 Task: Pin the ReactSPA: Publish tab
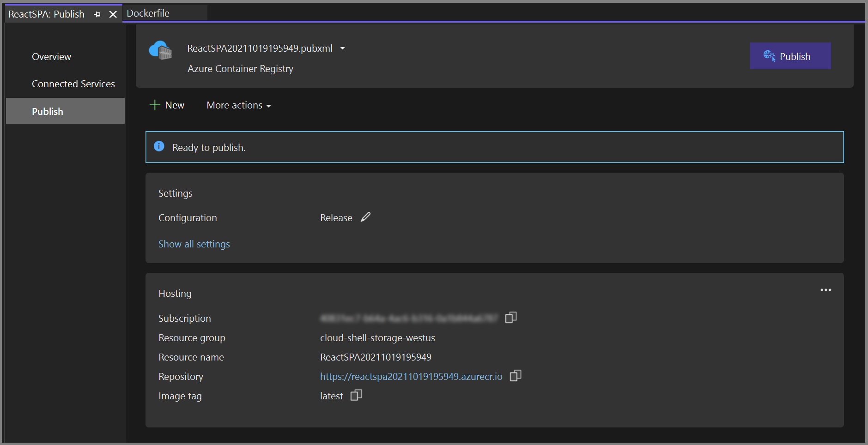[x=97, y=15]
